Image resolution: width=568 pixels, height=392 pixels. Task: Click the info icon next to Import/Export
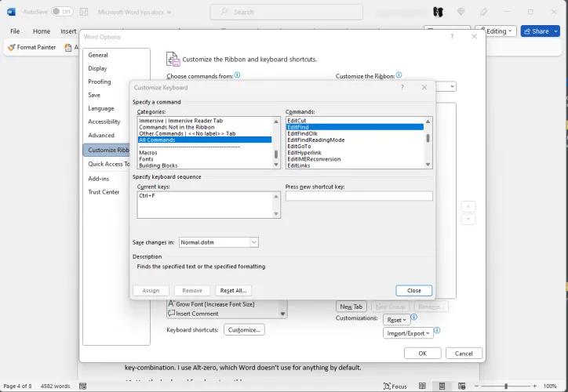(437, 331)
